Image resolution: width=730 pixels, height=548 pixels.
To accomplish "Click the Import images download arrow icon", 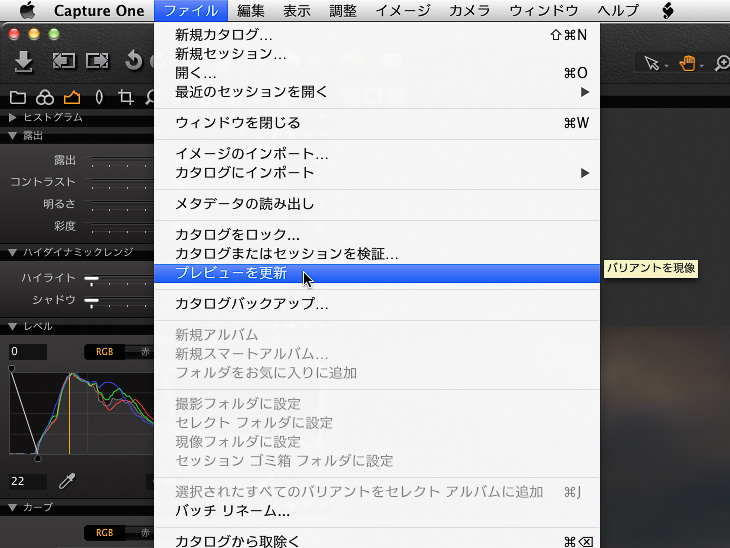I will 24,62.
